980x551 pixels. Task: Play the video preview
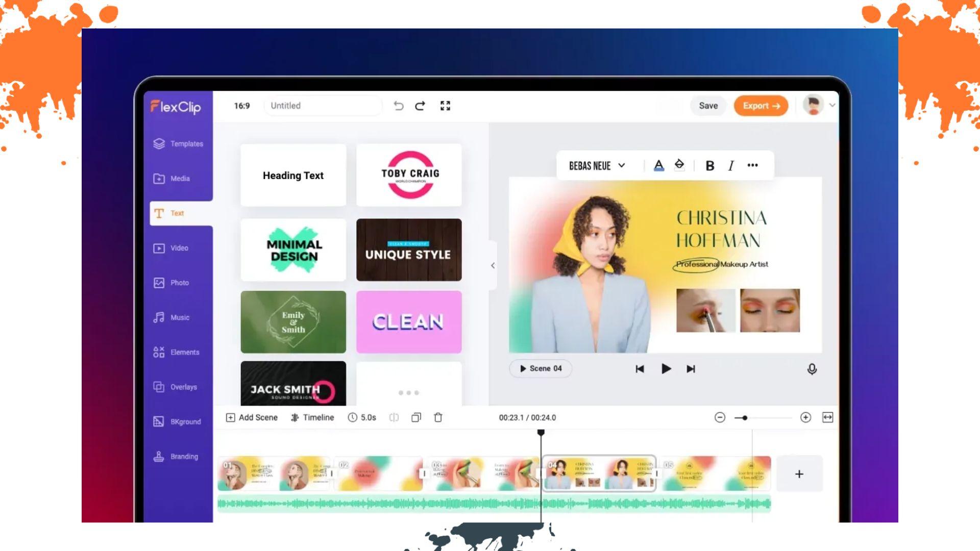click(x=666, y=369)
